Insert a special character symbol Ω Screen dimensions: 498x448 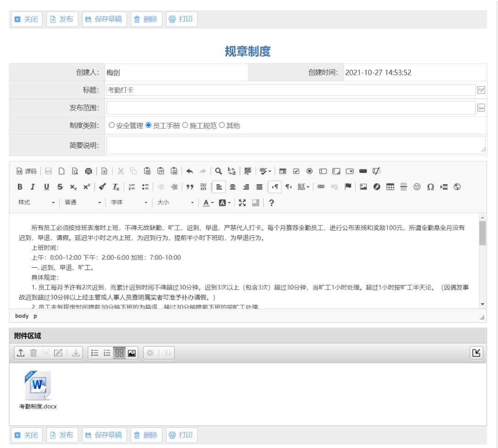(430, 187)
